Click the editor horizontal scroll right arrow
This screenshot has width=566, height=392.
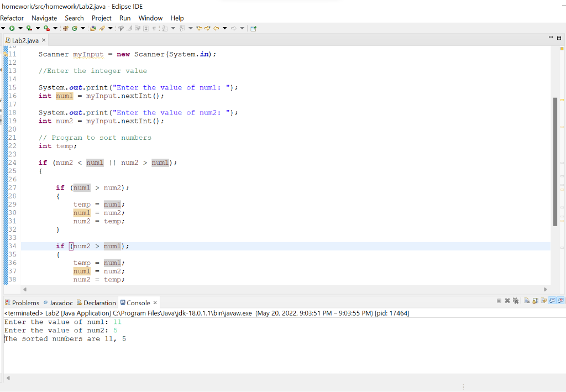pos(545,289)
